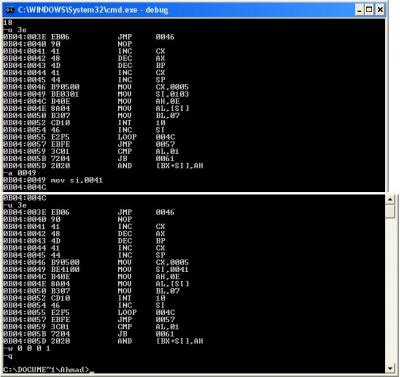Image resolution: width=400 pixels, height=377 pixels.
Task: Click the '18' line at top of console
Action: (8, 22)
